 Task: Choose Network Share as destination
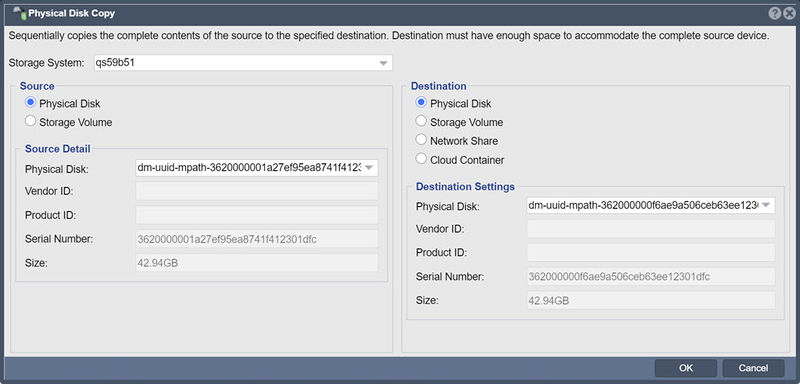point(421,140)
